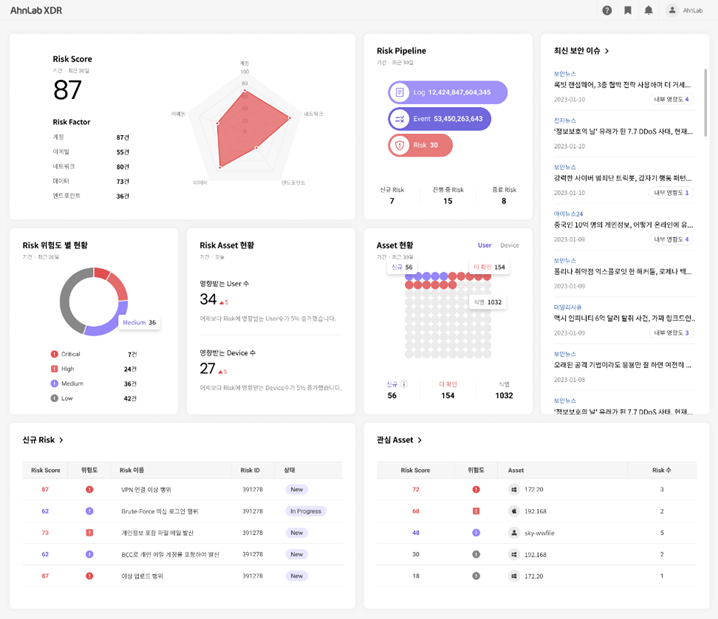Screen dimensions: 718x619
Task: Expand 최신 보안 이슈 via chevron
Action: pyautogui.click(x=607, y=51)
